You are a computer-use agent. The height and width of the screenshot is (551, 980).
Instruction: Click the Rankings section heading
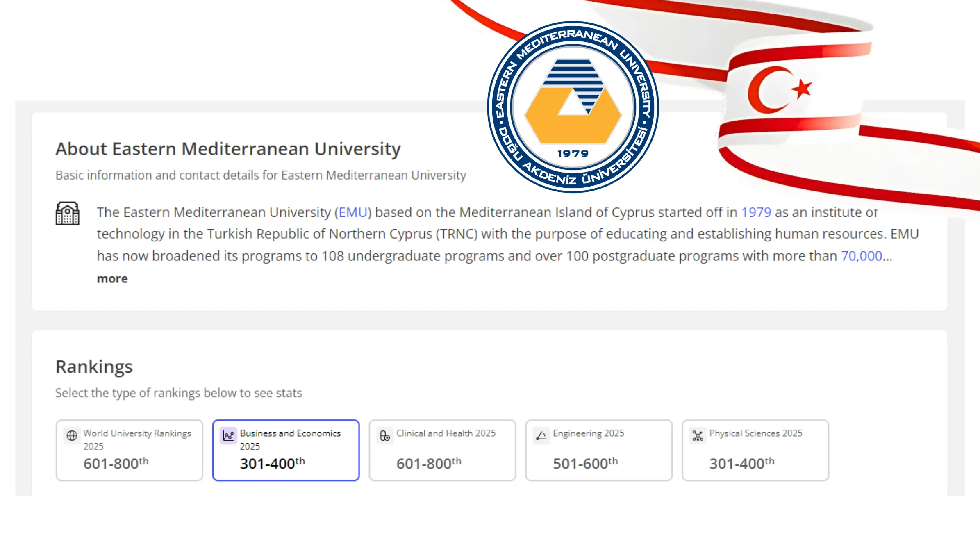coord(94,367)
